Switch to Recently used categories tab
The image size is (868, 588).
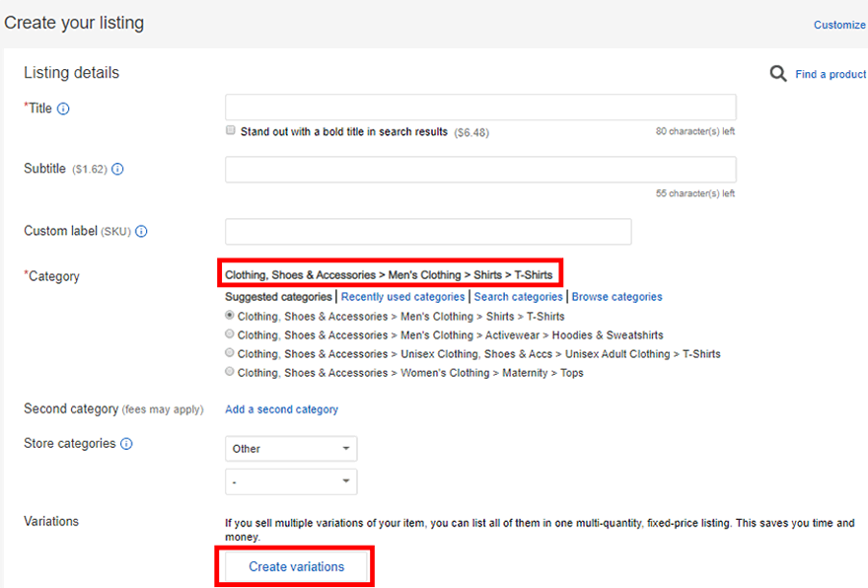403,297
